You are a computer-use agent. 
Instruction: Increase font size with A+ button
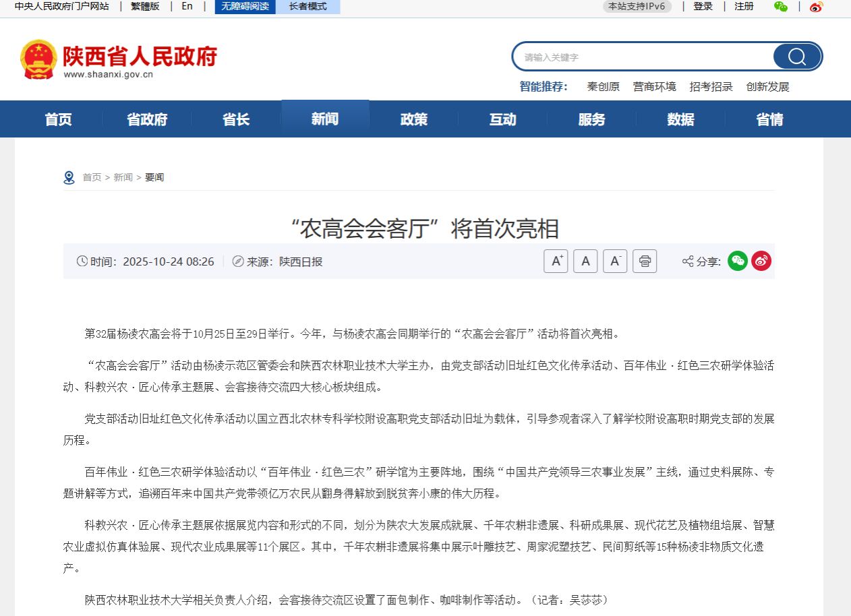point(556,261)
